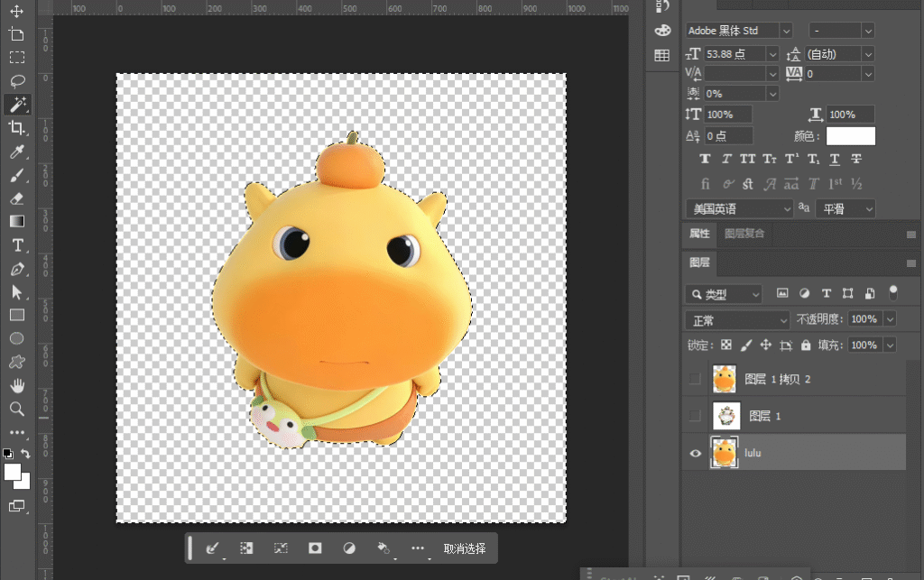Select the Rectangle shape tool
Screen dimensions: 924x580
16,315
